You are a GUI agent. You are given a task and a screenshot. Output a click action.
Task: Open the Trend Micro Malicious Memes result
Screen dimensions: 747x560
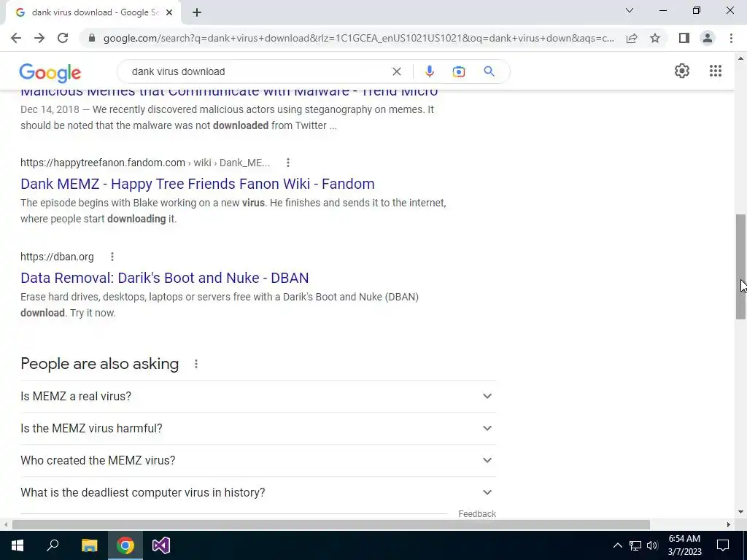tap(229, 93)
